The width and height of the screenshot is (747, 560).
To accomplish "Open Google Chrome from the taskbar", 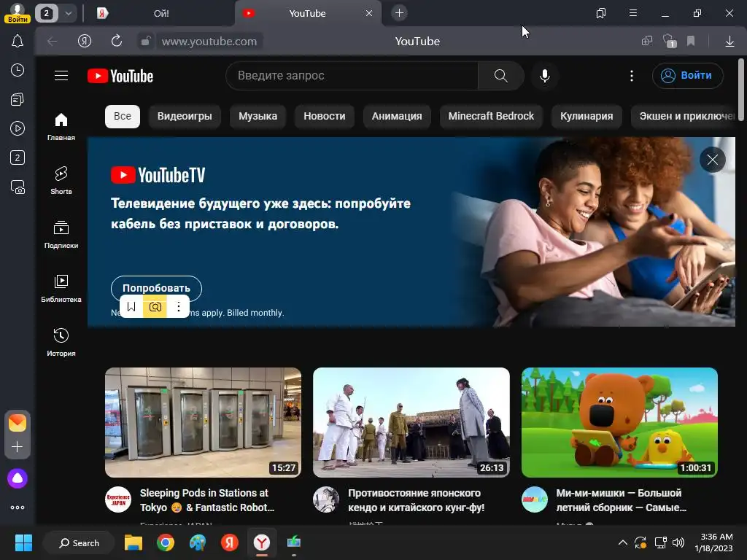I will pos(166,542).
